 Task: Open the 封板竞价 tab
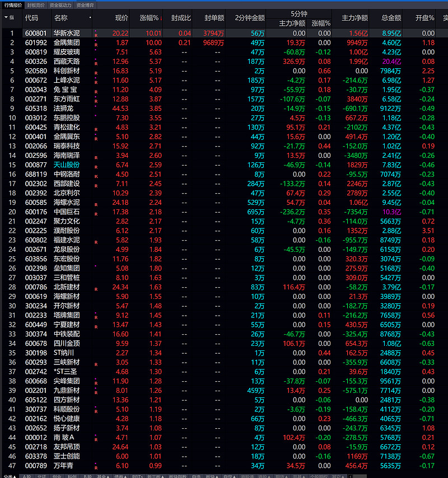pyautogui.click(x=36, y=5)
